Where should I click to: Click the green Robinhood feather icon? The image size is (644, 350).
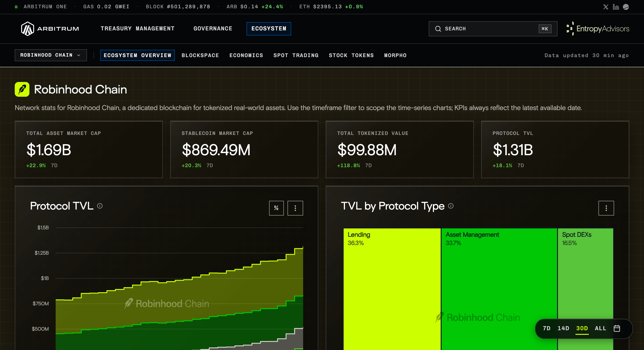22,89
